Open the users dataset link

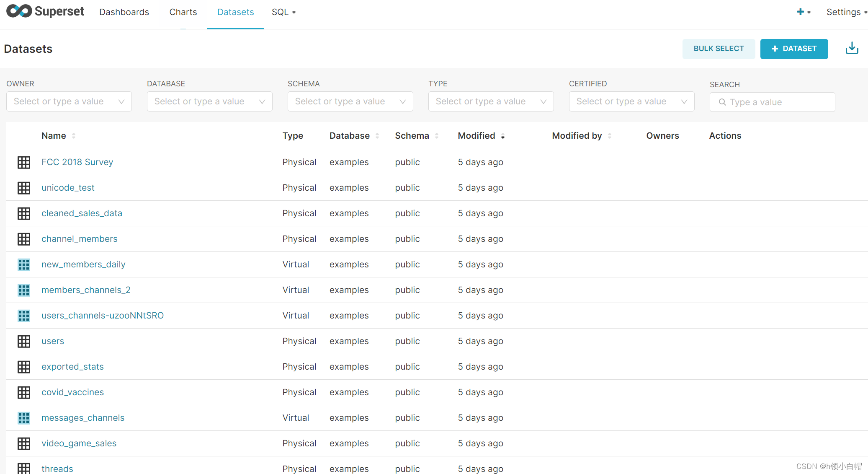pyautogui.click(x=53, y=341)
